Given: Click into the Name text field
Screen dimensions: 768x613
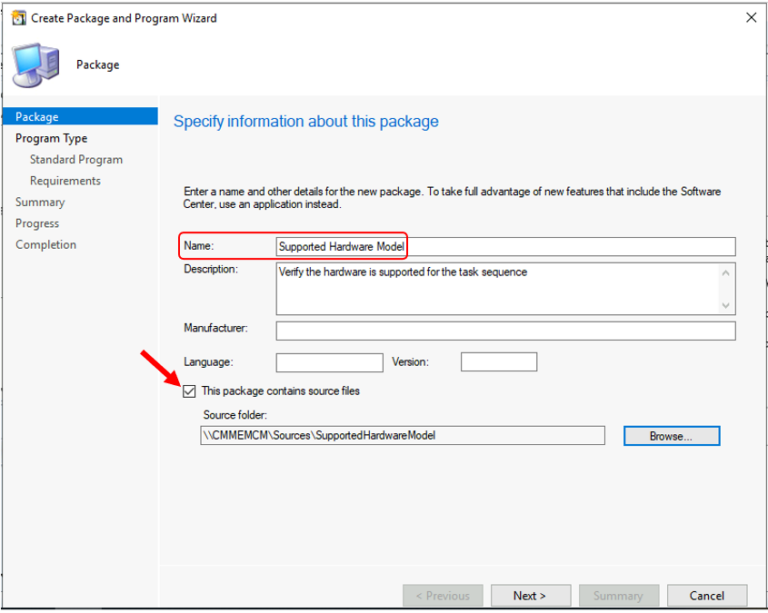Looking at the screenshot, I should click(505, 246).
